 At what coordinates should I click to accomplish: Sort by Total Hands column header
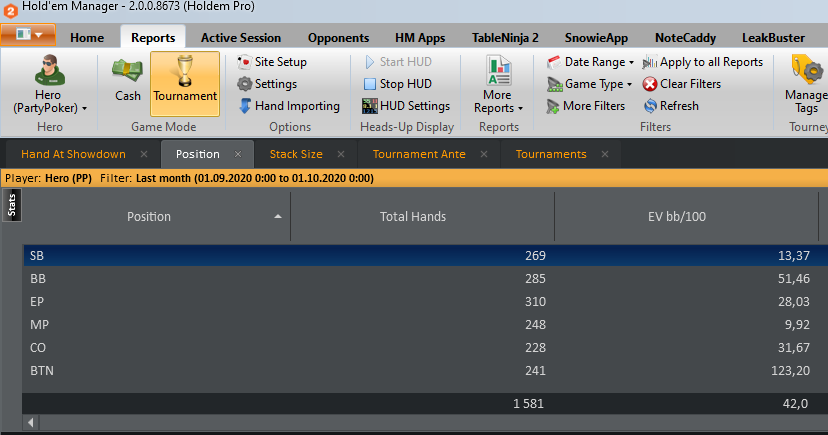pos(413,216)
